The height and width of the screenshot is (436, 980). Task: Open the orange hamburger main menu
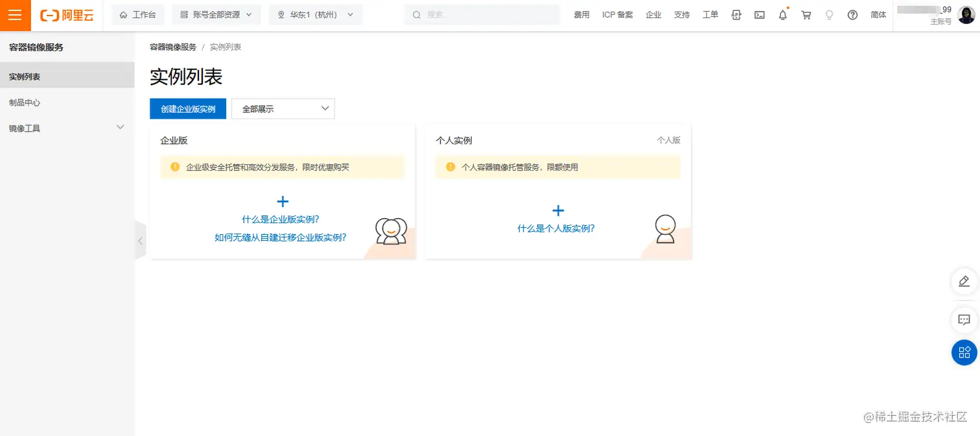tap(15, 15)
